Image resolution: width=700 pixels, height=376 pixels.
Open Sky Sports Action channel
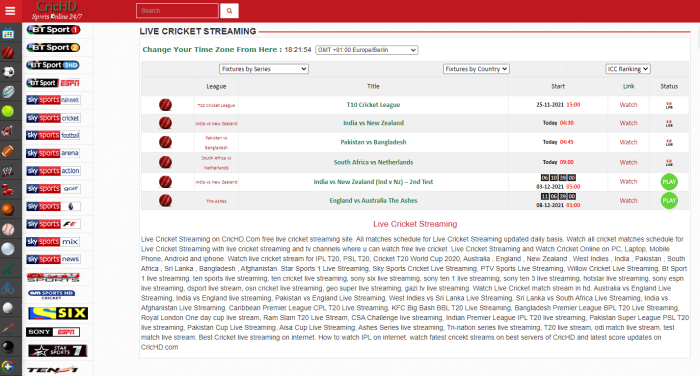pyautogui.click(x=53, y=171)
